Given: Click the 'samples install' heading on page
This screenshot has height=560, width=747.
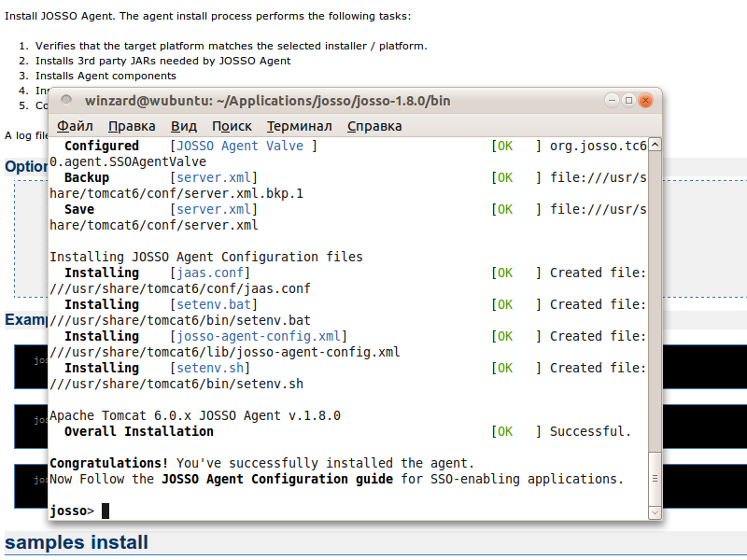Looking at the screenshot, I should (77, 542).
